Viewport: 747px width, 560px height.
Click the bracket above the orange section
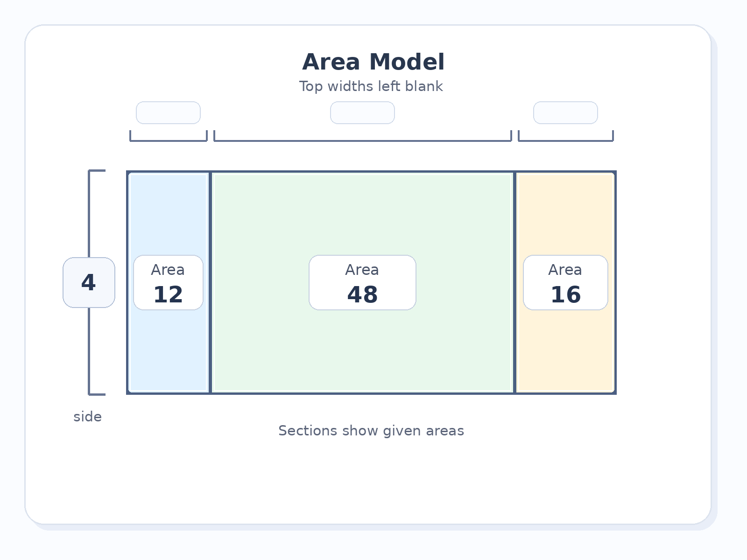tap(566, 136)
